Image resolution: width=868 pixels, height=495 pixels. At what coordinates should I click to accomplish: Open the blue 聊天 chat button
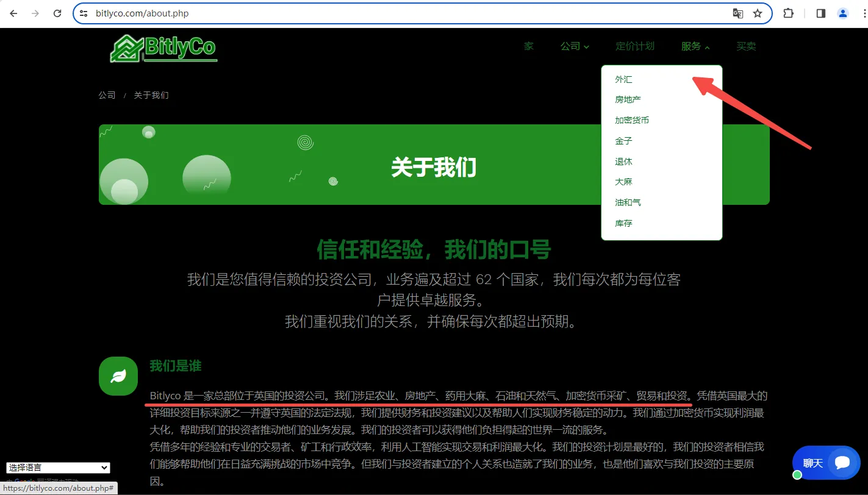[826, 463]
